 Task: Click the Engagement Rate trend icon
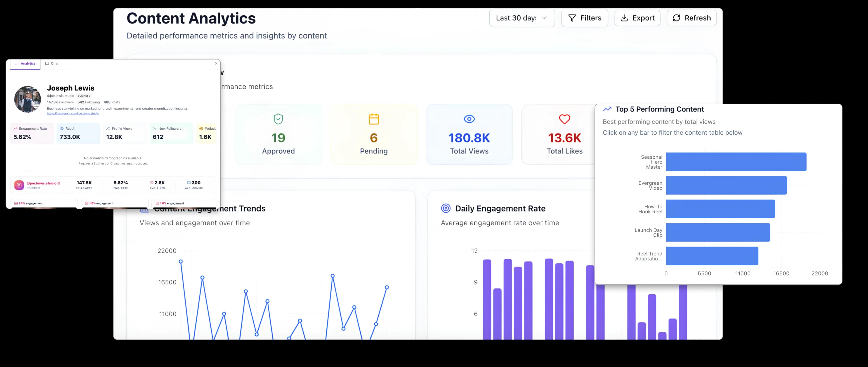(x=15, y=129)
